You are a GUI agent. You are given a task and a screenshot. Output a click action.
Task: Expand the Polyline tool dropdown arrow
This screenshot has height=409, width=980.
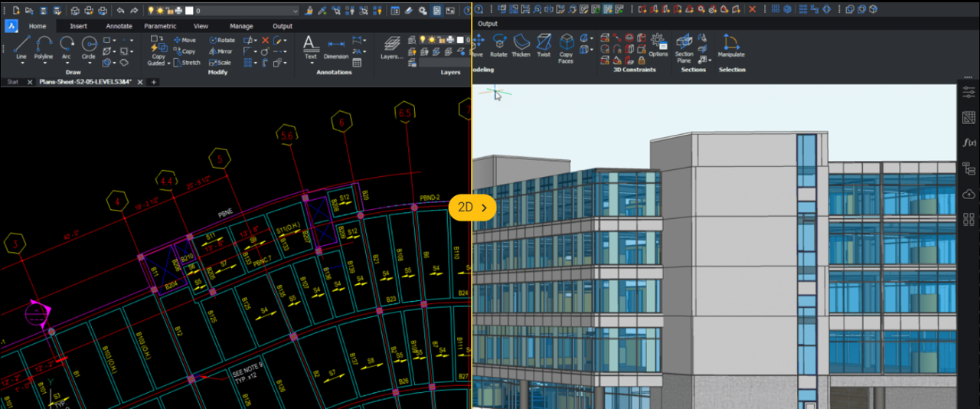pyautogui.click(x=44, y=63)
